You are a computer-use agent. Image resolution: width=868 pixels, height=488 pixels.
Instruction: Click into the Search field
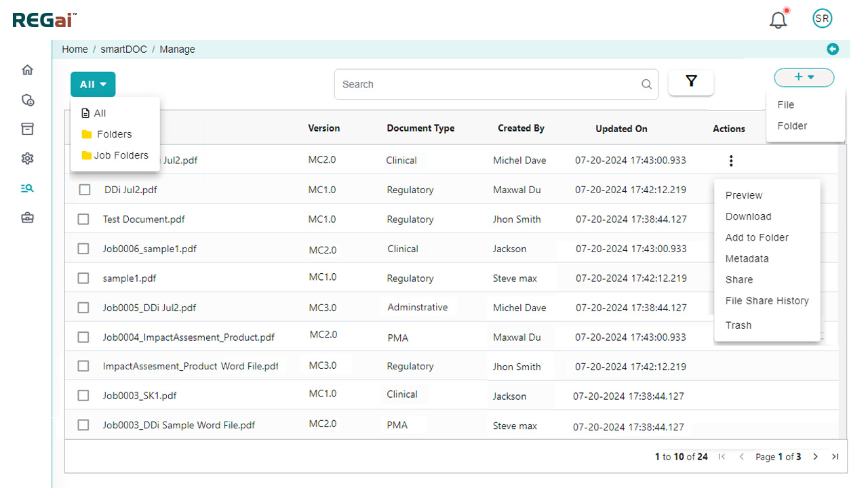[x=488, y=85]
